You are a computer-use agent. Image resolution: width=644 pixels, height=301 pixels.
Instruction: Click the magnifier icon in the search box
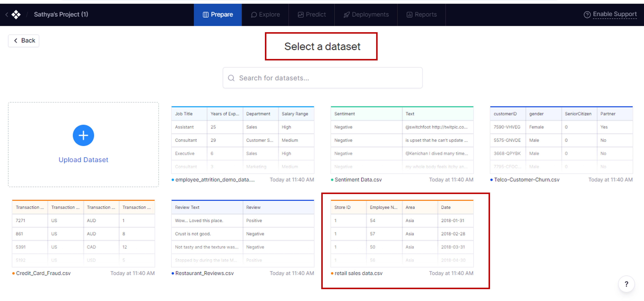click(231, 78)
